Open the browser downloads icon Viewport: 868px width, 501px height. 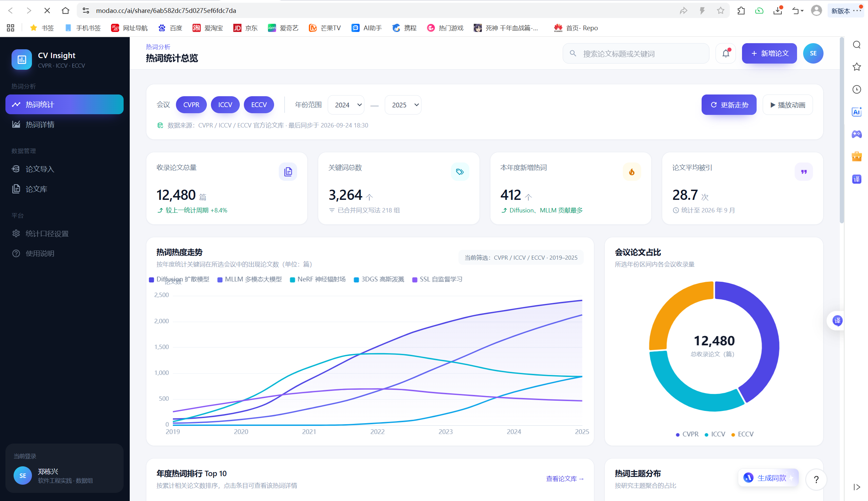click(x=778, y=11)
